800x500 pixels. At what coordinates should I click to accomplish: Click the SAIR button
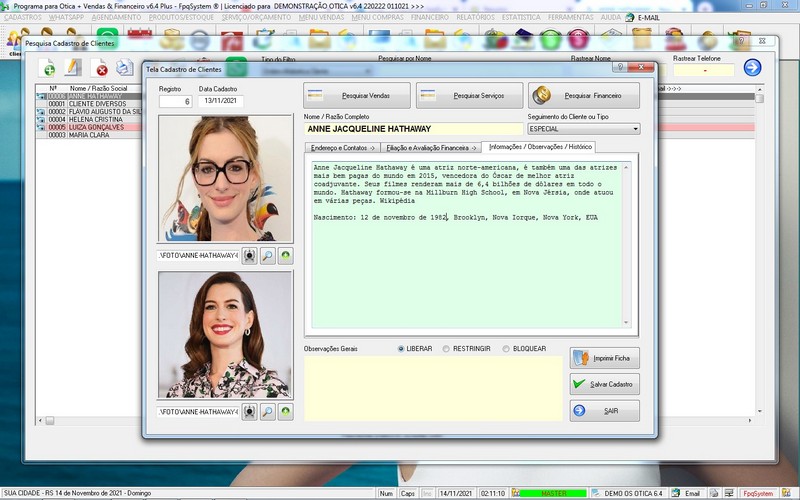click(605, 411)
